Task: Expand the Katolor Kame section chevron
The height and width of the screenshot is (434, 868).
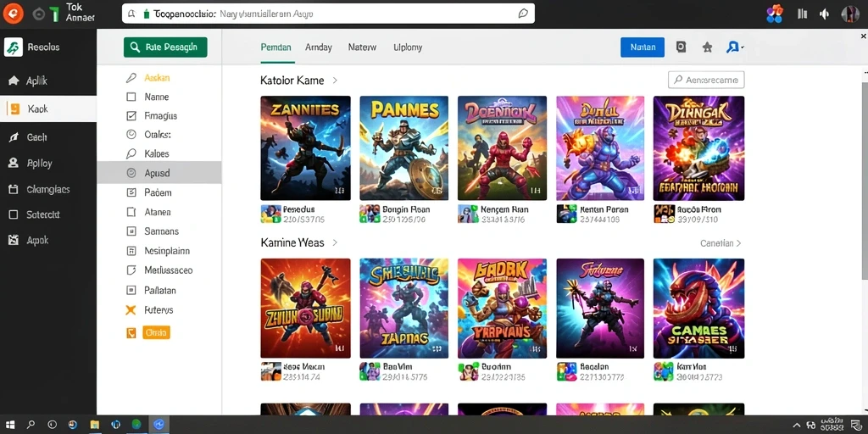Action: pyautogui.click(x=335, y=81)
